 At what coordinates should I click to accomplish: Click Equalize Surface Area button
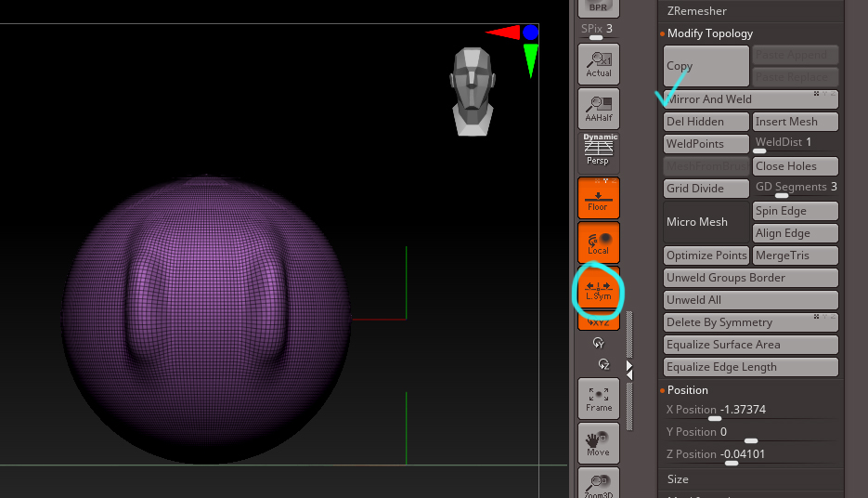(751, 345)
